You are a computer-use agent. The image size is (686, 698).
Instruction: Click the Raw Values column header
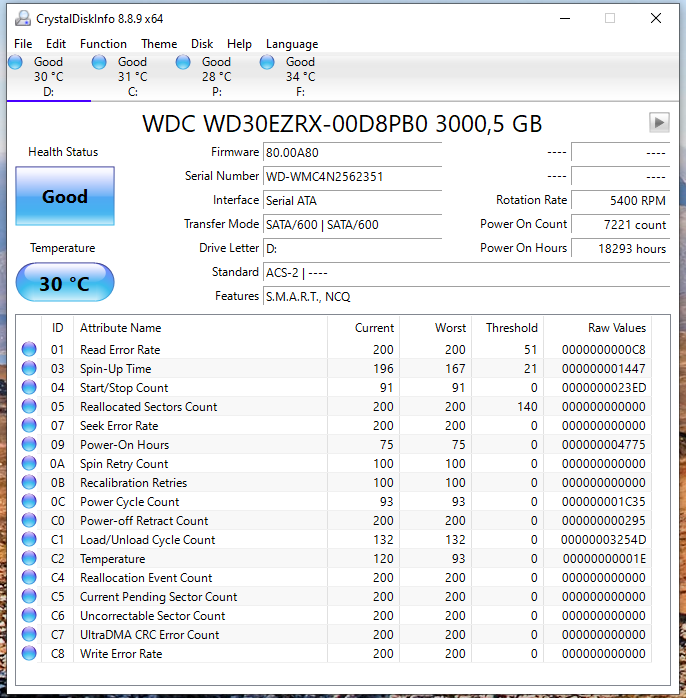pos(597,328)
